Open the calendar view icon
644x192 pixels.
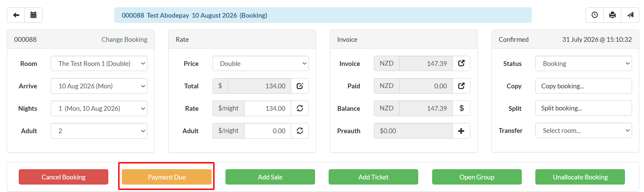[33, 15]
